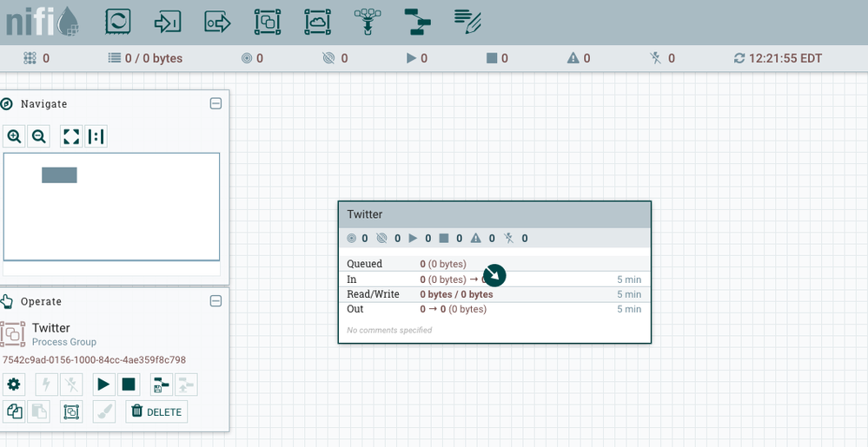868x447 pixels.
Task: Stop the Twitter process group
Action: click(x=128, y=385)
